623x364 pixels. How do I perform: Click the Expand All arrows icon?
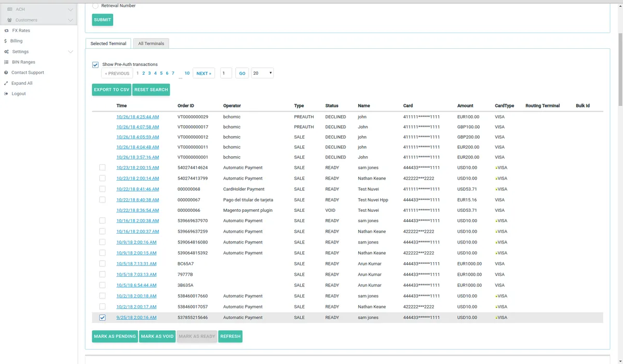click(6, 83)
